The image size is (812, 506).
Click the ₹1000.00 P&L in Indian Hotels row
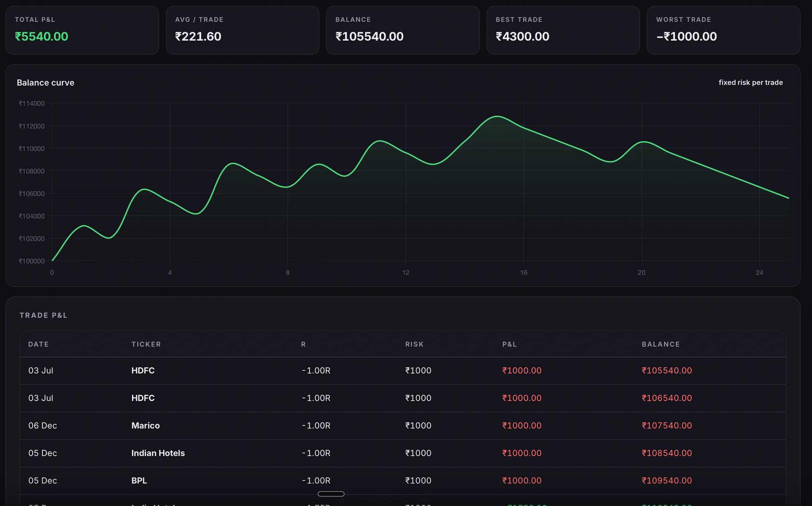pos(522,453)
